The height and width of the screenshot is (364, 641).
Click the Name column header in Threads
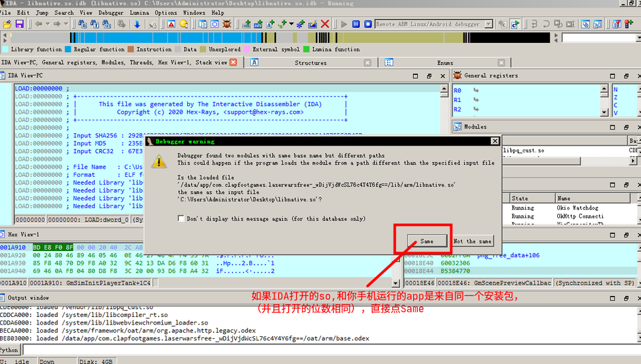click(x=593, y=198)
